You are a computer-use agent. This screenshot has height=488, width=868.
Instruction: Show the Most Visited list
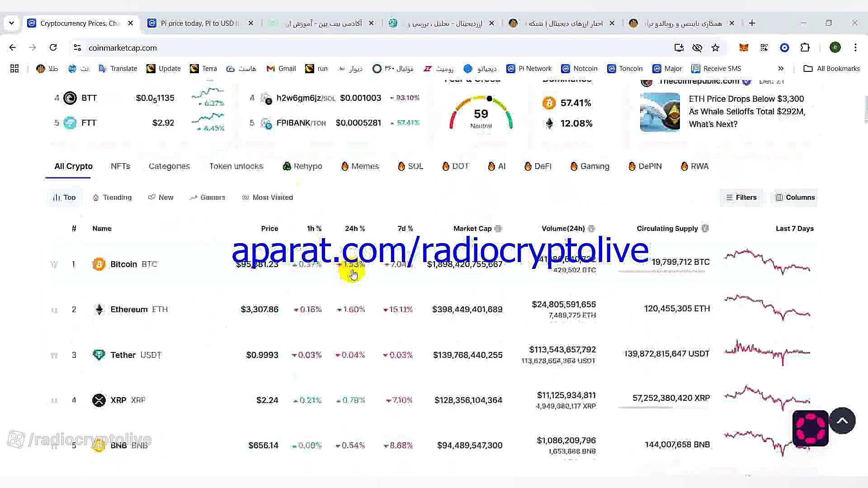click(x=268, y=197)
